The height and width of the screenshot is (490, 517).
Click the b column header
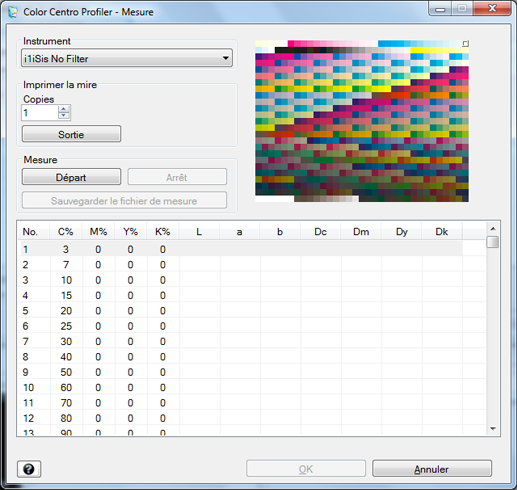pyautogui.click(x=280, y=231)
